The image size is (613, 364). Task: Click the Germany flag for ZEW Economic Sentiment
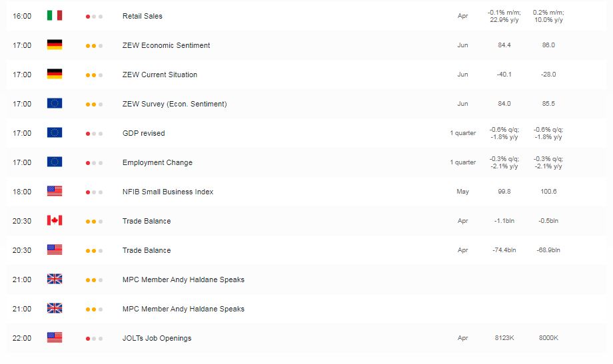coord(55,45)
